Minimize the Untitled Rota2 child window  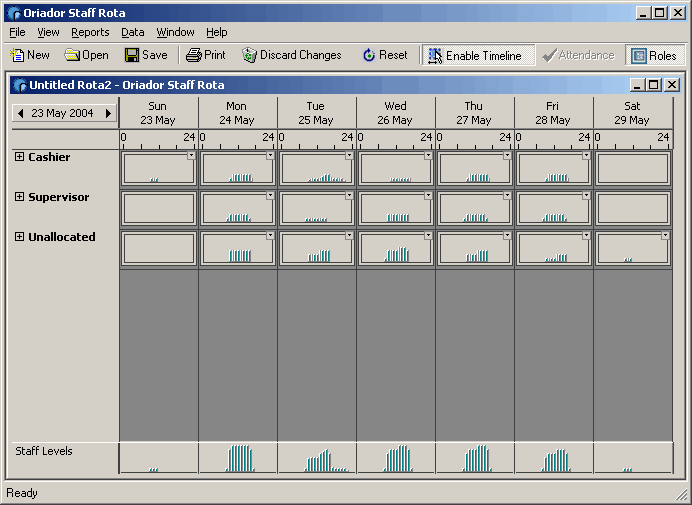(637, 84)
